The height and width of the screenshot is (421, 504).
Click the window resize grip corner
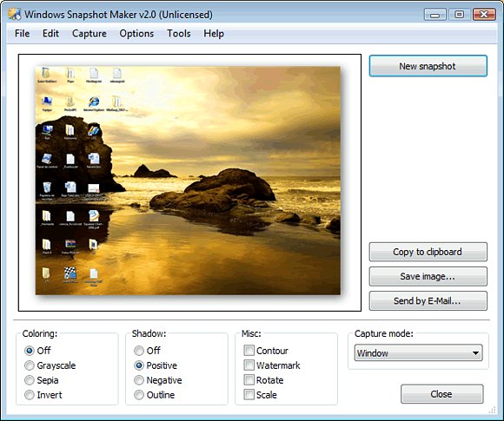tap(493, 410)
